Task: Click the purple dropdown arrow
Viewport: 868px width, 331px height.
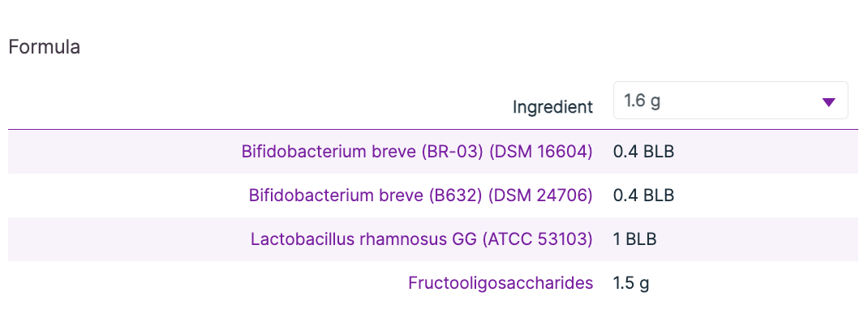Action: [828, 102]
